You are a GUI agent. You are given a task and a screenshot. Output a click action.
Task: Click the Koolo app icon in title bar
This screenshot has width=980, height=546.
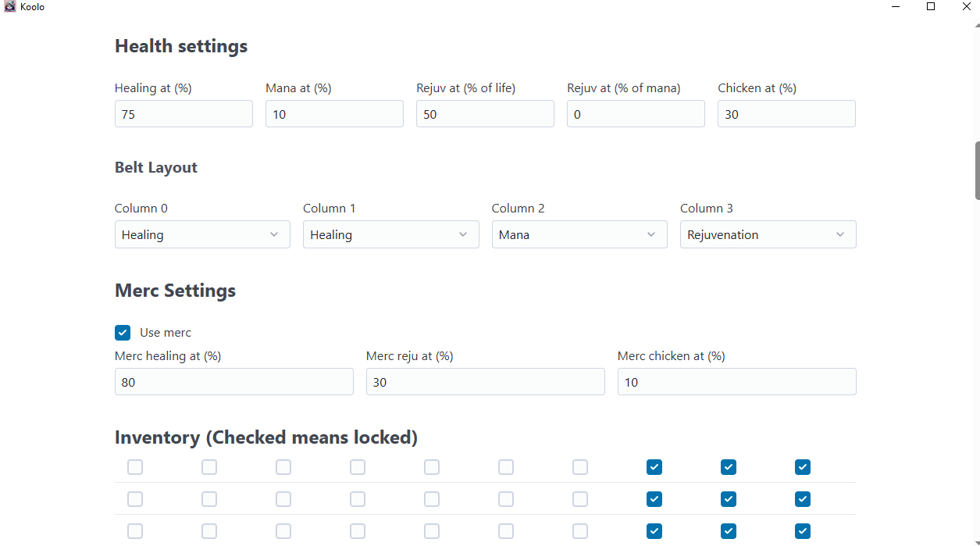coord(10,6)
